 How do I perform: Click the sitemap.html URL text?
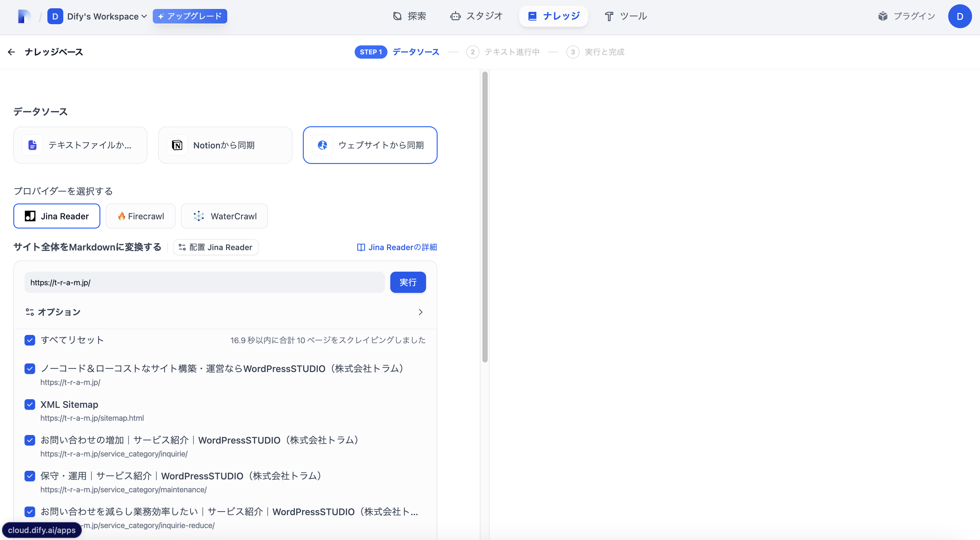tap(92, 418)
